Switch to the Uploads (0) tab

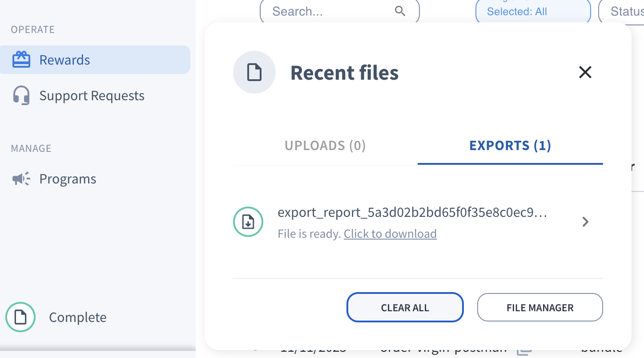click(325, 146)
